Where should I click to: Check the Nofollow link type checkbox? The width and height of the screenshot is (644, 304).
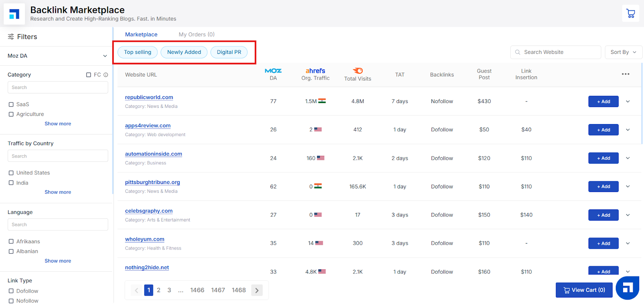11,301
